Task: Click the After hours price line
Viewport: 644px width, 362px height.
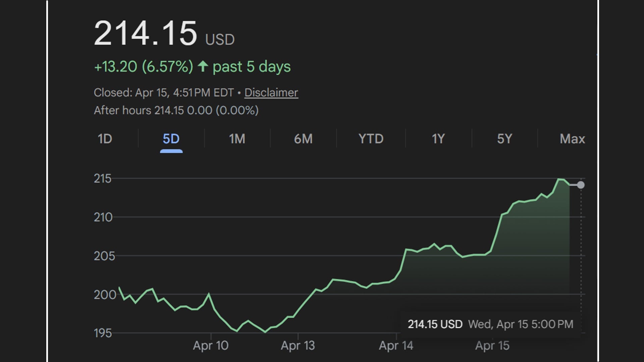Action: pos(176,110)
